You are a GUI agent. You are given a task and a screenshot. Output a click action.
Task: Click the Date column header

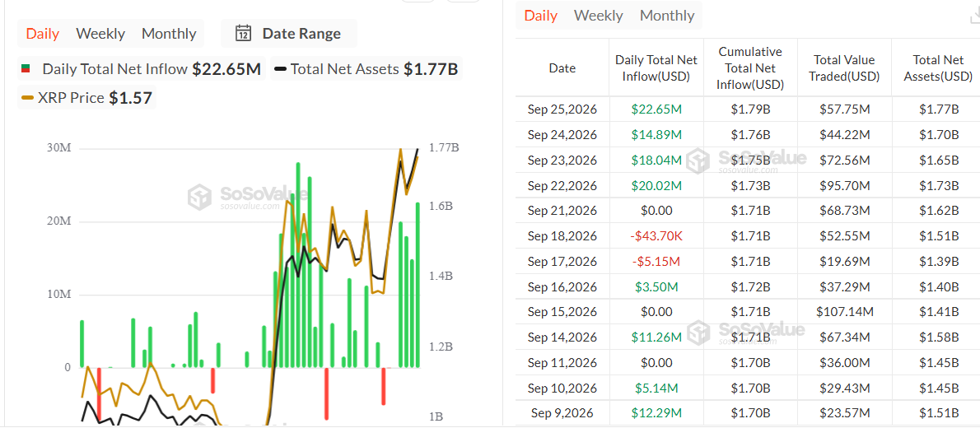[x=562, y=68]
